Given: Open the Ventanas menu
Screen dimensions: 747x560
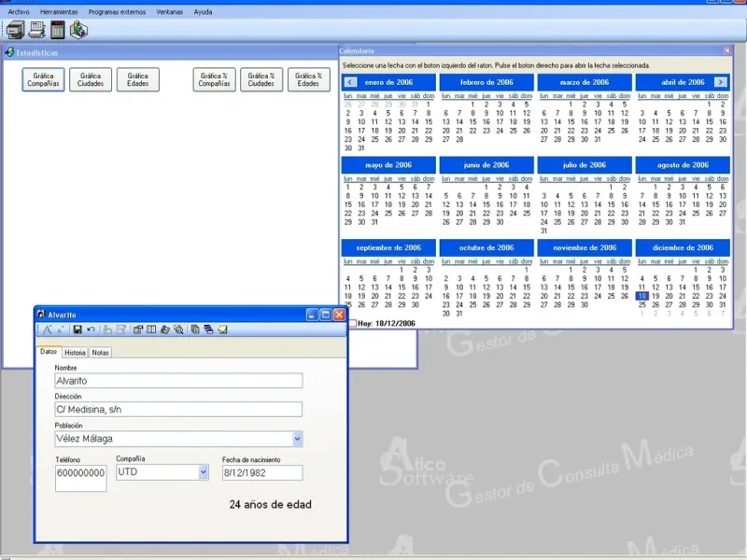Looking at the screenshot, I should pos(169,12).
